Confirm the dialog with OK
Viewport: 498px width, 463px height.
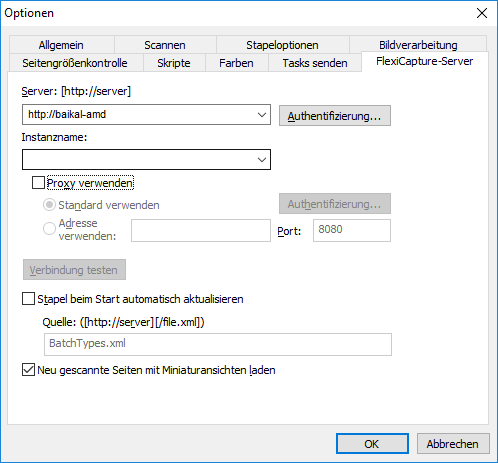coord(372,444)
